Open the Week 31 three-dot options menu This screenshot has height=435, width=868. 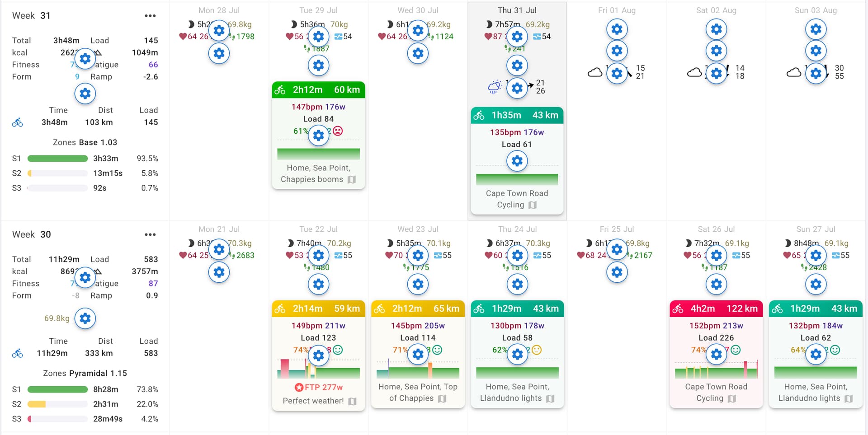tap(150, 16)
